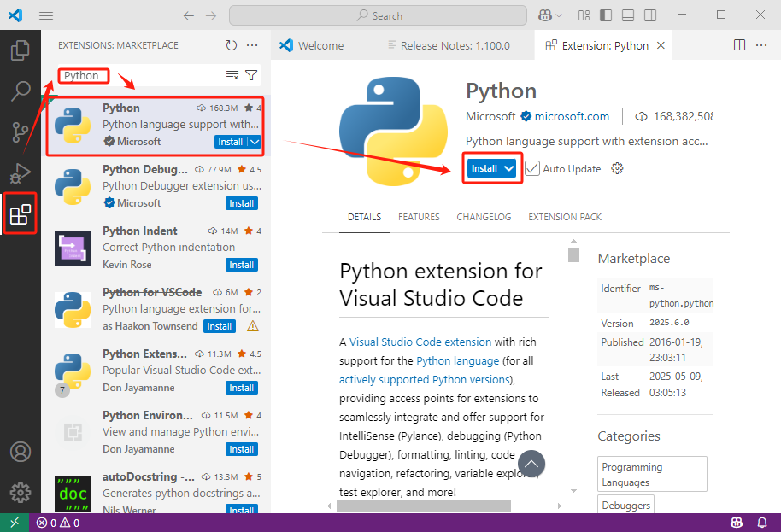The height and width of the screenshot is (532, 781).
Task: Go back with the left arrow
Action: pyautogui.click(x=188, y=16)
